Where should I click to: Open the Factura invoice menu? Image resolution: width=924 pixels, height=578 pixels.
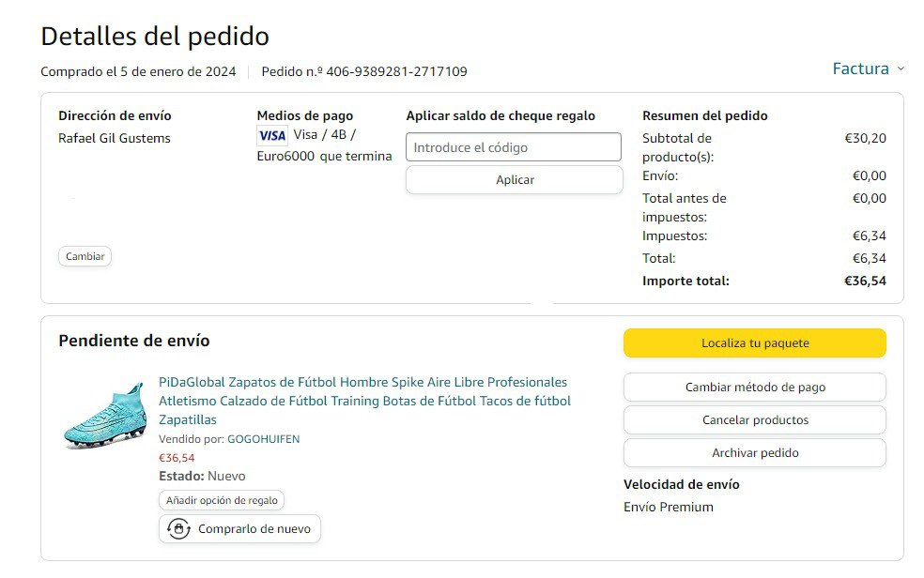tap(860, 68)
